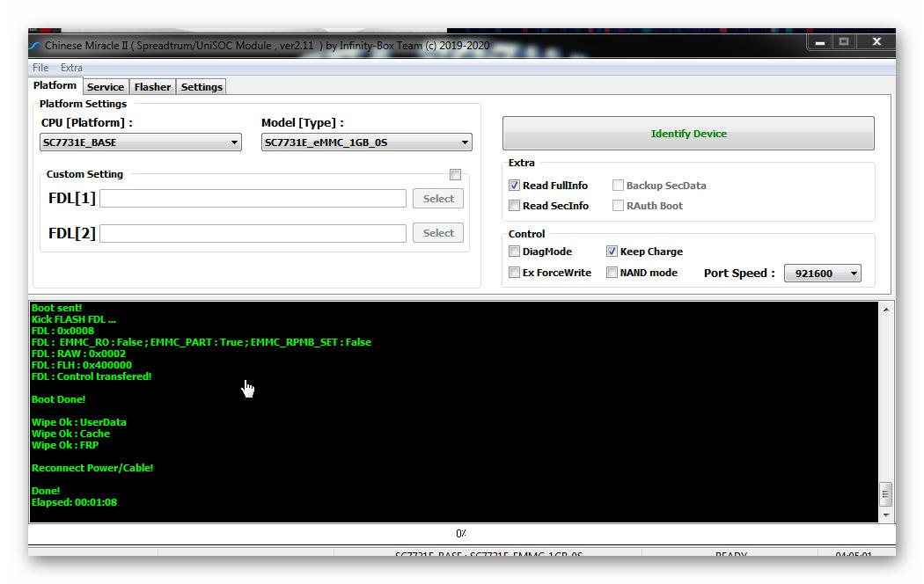Viewport: 924px width, 584px height.
Task: Close the Chinese Miracle II window
Action: click(x=876, y=42)
